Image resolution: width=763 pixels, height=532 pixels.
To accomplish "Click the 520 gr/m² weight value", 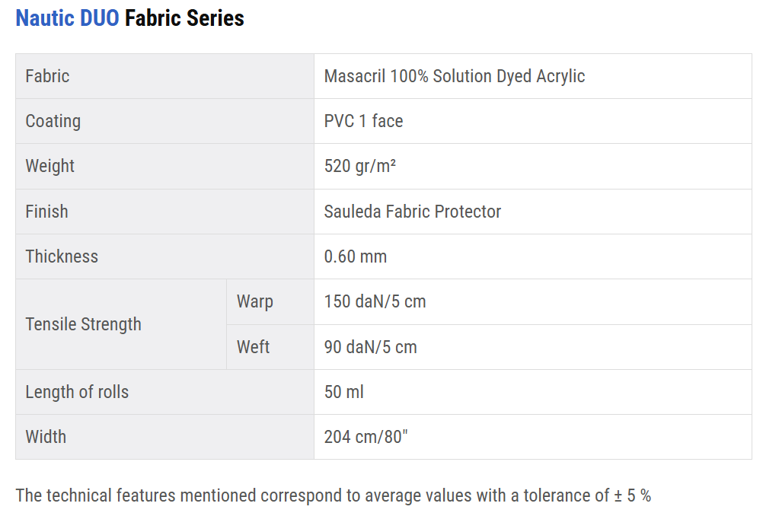I will pos(359,166).
